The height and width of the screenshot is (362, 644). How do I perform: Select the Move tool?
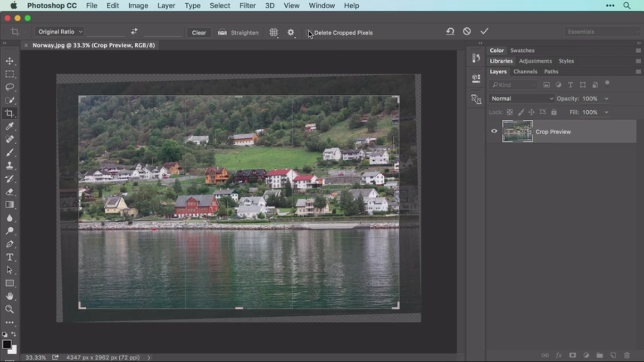[x=9, y=61]
